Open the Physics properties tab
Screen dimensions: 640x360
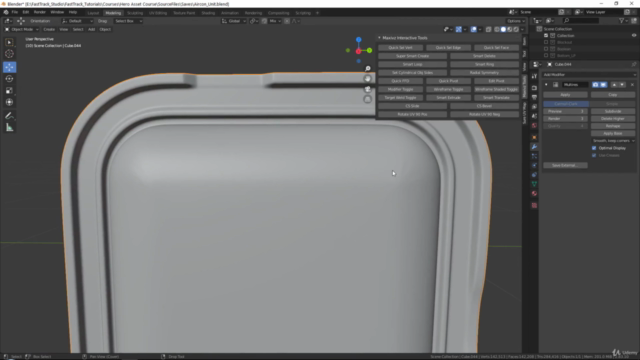tap(534, 166)
